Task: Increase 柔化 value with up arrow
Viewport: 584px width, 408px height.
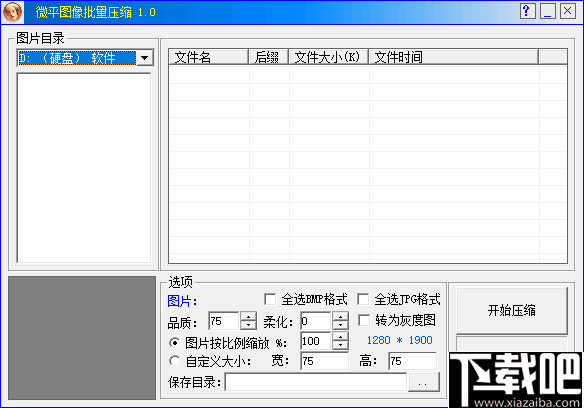Action: coord(340,317)
